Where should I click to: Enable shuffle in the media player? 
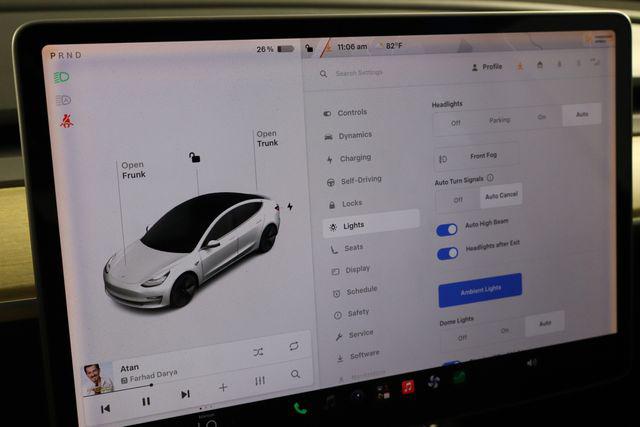point(258,352)
